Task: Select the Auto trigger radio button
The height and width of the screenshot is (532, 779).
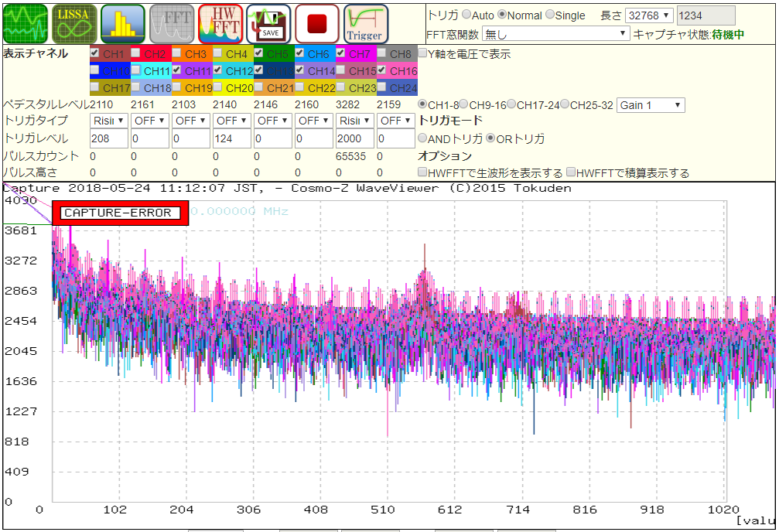Action: [466, 15]
